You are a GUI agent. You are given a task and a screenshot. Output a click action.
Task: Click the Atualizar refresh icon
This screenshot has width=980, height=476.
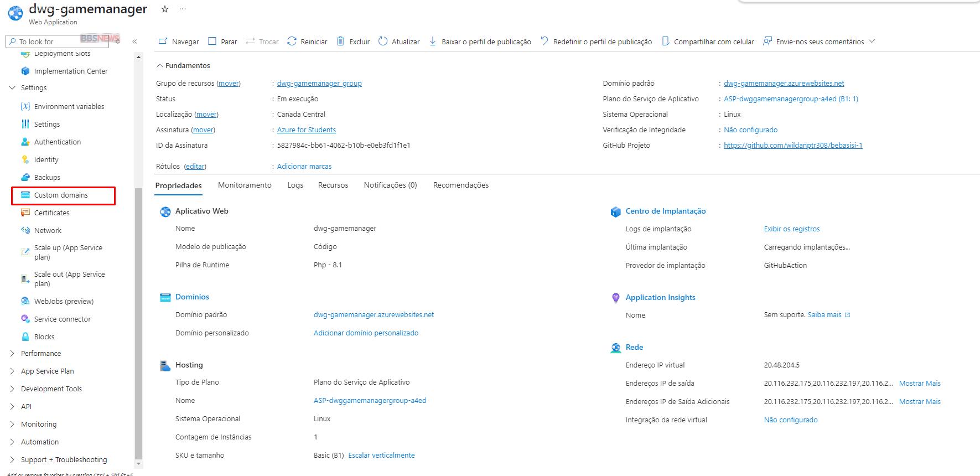pyautogui.click(x=383, y=42)
